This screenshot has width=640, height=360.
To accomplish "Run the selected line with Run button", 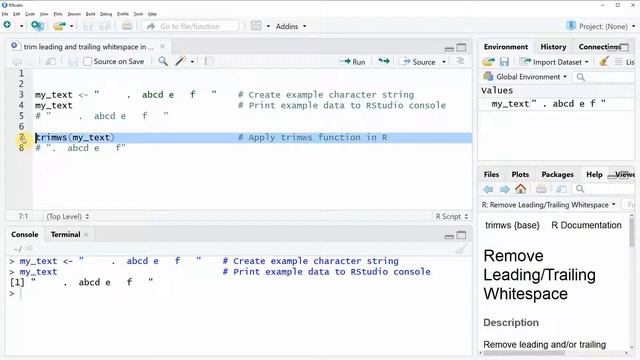I will 352,62.
